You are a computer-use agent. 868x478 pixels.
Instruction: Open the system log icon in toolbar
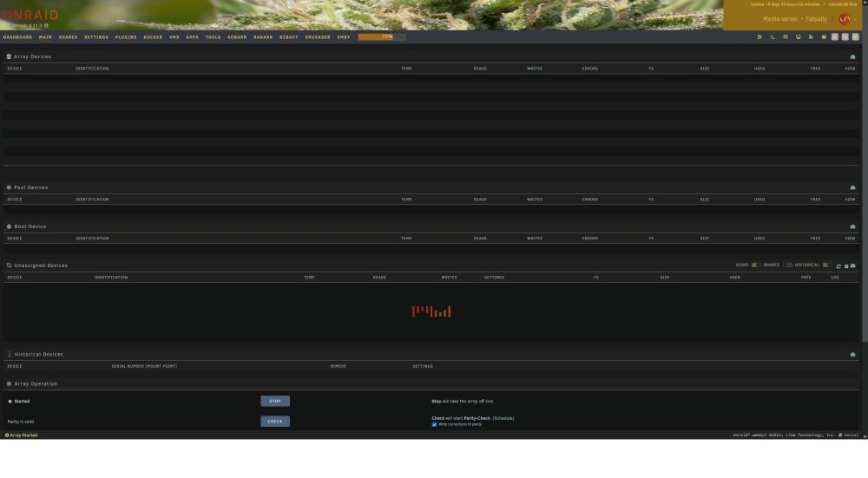811,37
